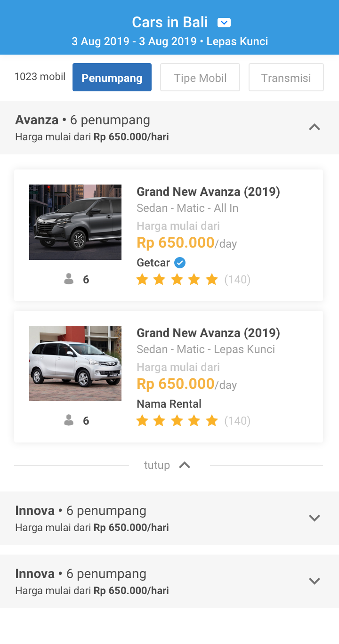
Task: Click the Getcar verified badge icon
Action: coord(180,263)
